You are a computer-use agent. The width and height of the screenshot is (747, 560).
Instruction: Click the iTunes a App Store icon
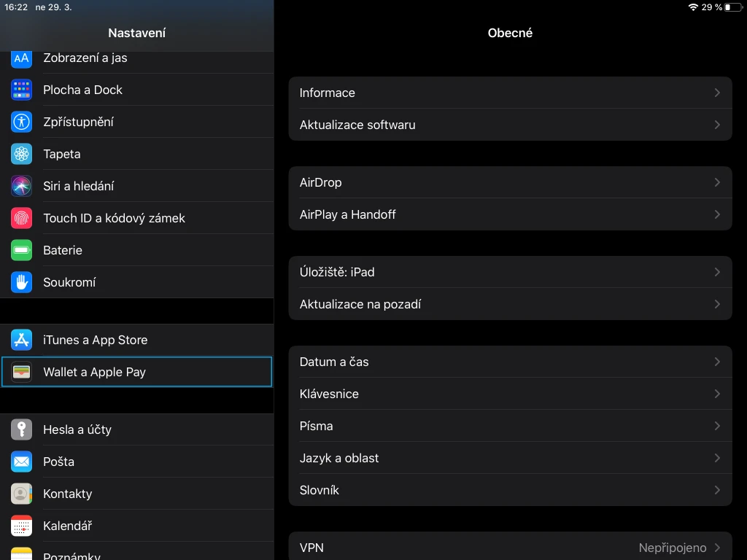[21, 340]
